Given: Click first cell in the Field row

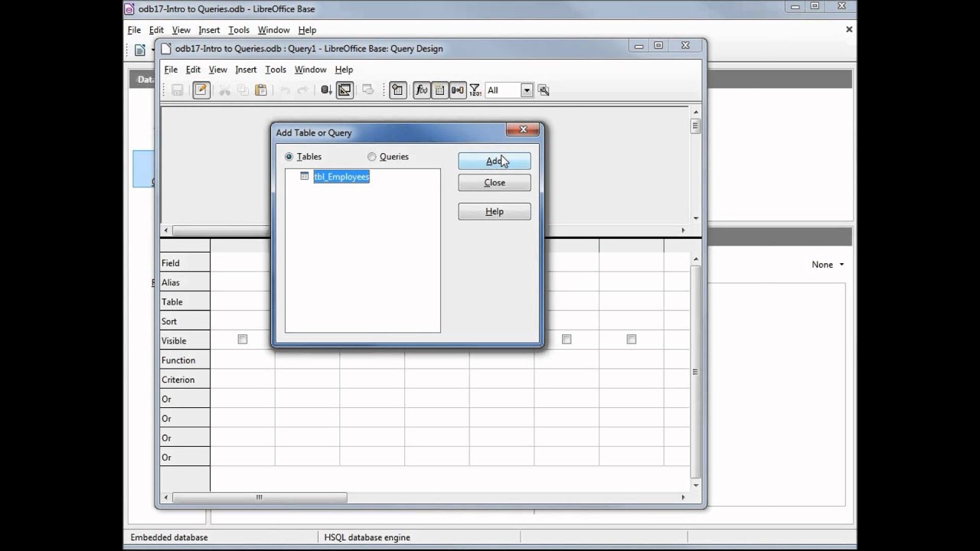Looking at the screenshot, I should pos(243,262).
